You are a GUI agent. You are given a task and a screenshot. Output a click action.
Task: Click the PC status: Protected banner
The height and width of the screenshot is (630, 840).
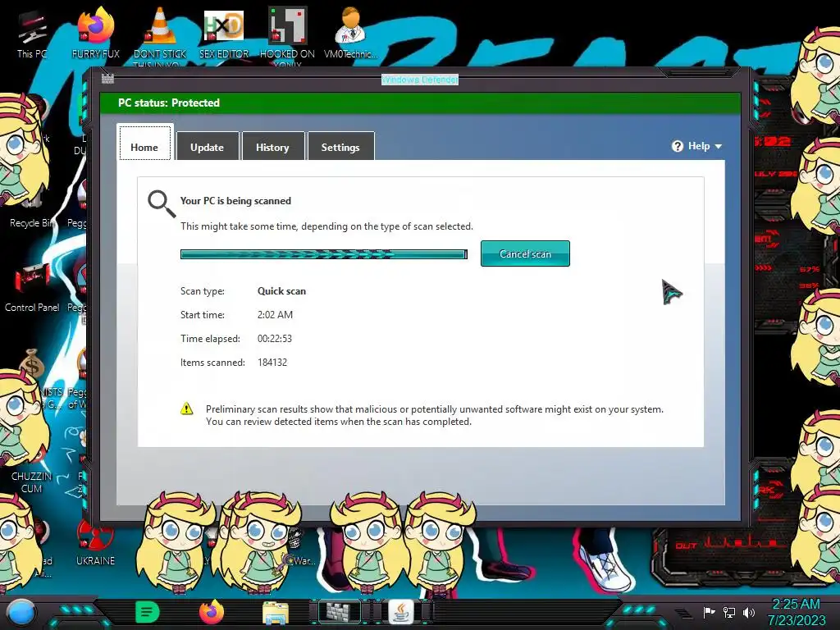(420, 103)
